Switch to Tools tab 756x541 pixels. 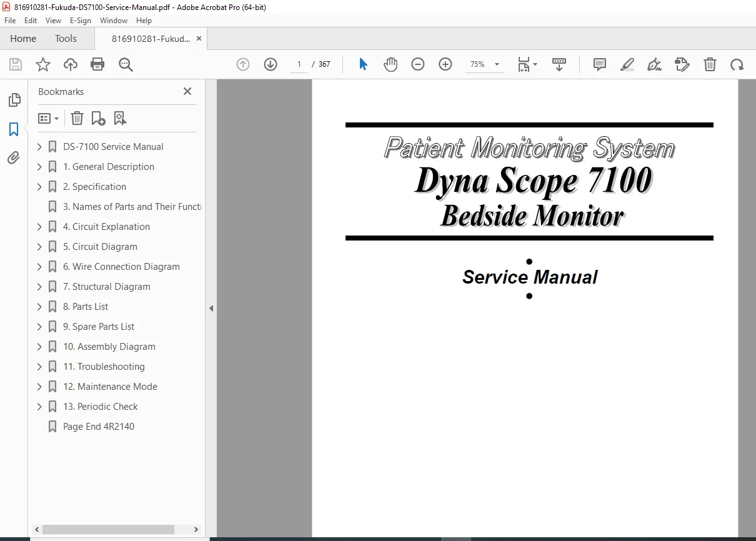[66, 39]
